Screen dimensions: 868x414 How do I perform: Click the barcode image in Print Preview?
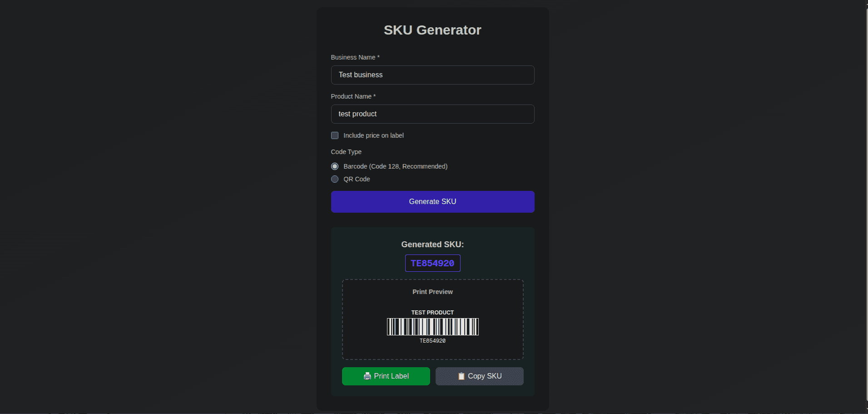pyautogui.click(x=432, y=326)
